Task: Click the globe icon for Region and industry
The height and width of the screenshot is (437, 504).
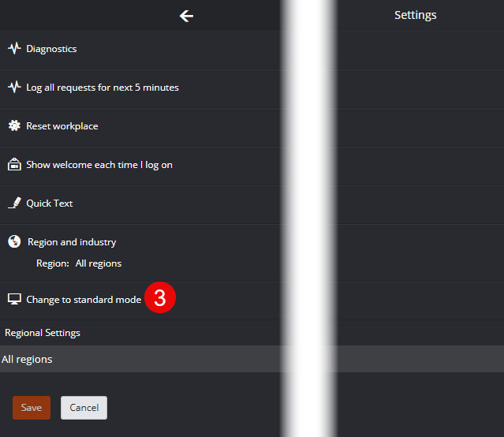Action: 14,241
